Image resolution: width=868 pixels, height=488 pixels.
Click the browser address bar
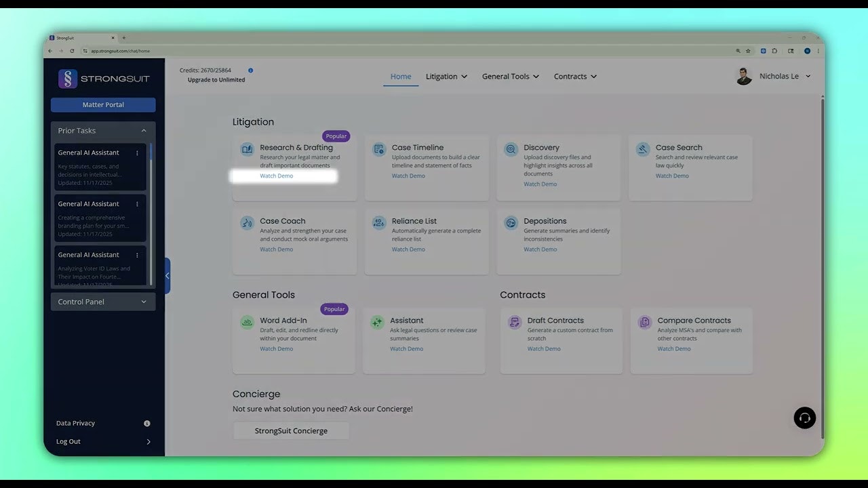407,51
